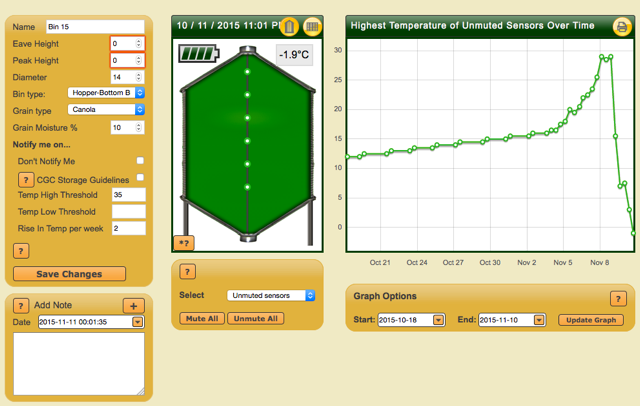The image size is (640, 406).
Task: Enable Don't Notify Me checkbox
Action: tap(140, 160)
